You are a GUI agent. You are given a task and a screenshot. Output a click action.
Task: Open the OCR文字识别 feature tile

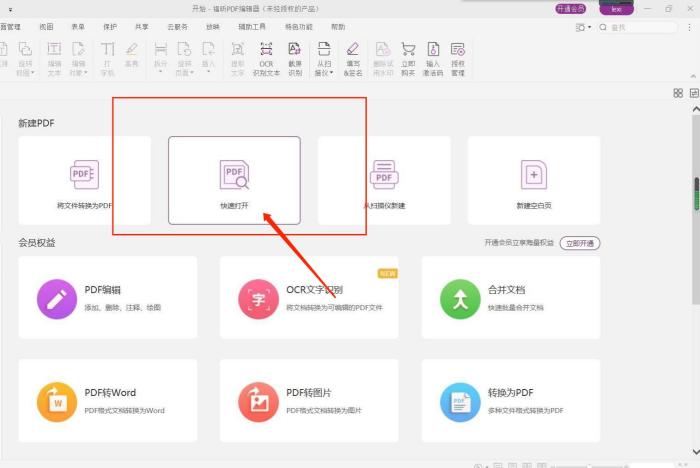310,298
